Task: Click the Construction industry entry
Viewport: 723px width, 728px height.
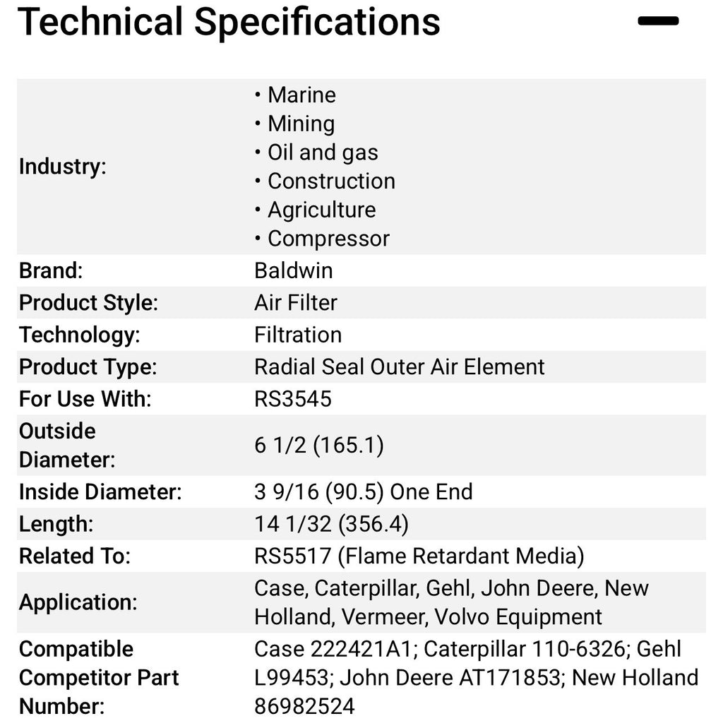Action: (331, 181)
